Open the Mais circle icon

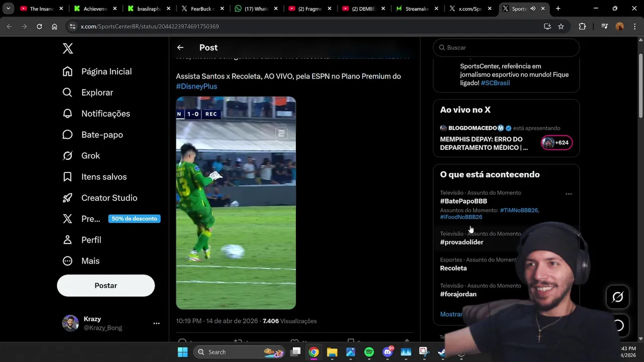67,261
